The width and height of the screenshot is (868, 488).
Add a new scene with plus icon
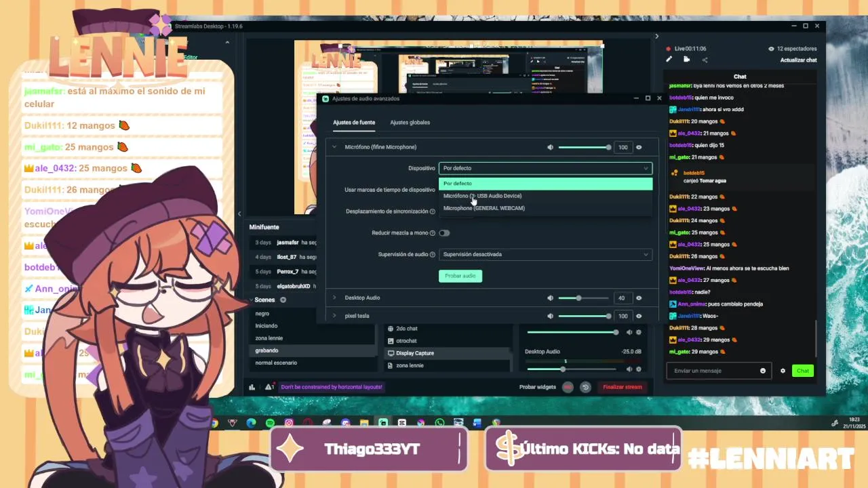tap(283, 300)
